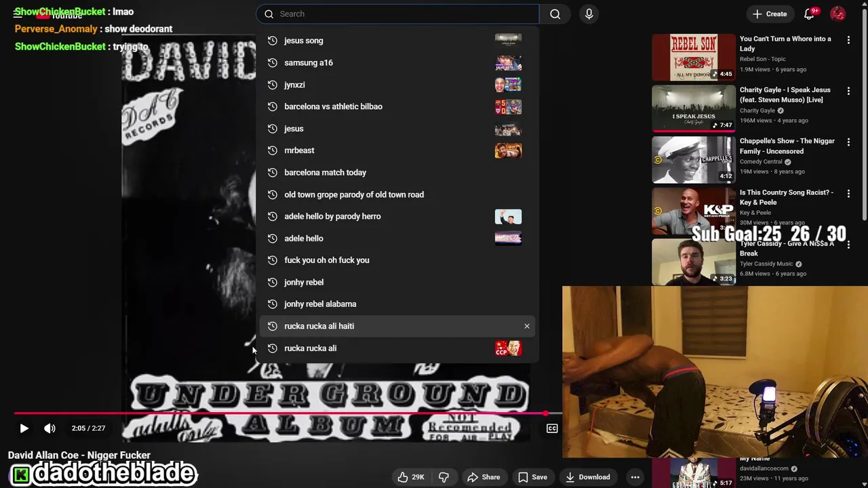Open options for Tyler Cassidy video
Screen dimensions: 868x488
[848, 245]
